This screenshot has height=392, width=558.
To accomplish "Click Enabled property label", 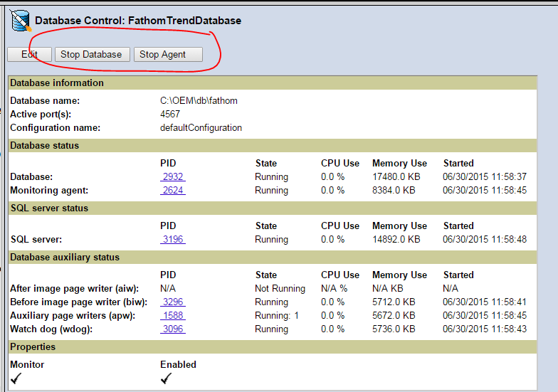I will click(178, 364).
